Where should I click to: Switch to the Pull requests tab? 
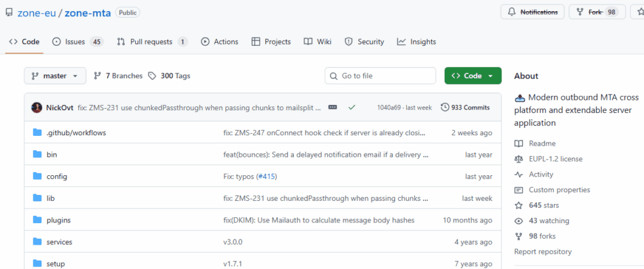[x=152, y=42]
